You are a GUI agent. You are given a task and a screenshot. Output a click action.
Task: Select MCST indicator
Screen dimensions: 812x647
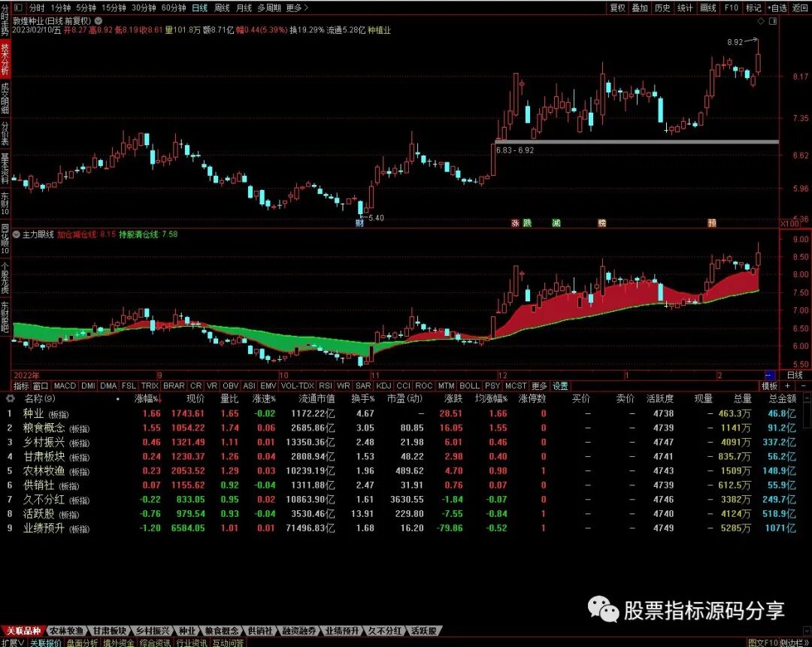[515, 385]
